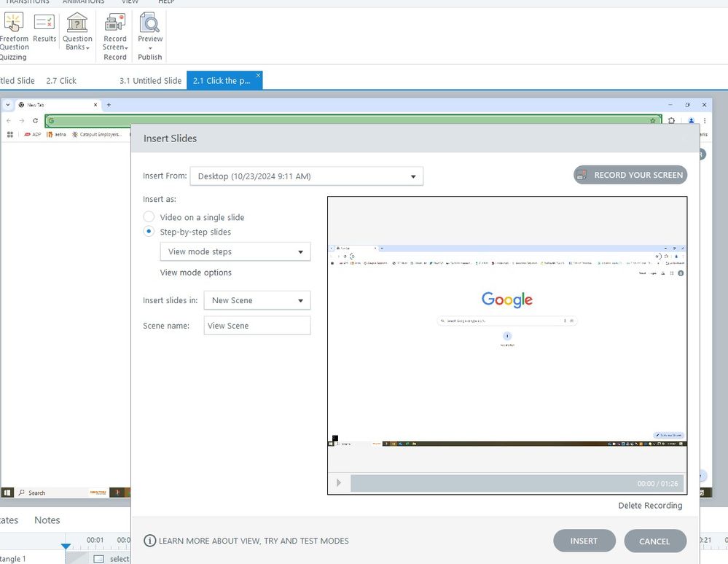Click the CANCEL button

(654, 541)
